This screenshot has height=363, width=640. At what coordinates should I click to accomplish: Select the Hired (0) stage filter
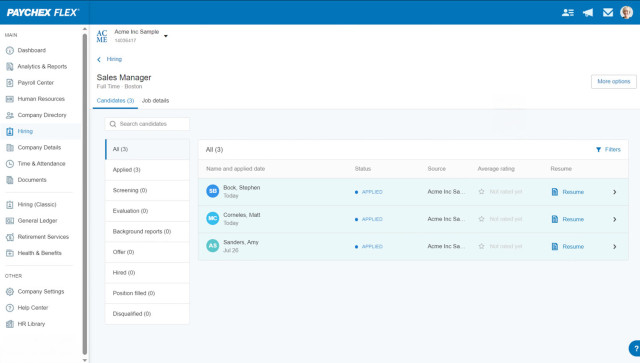click(x=147, y=273)
